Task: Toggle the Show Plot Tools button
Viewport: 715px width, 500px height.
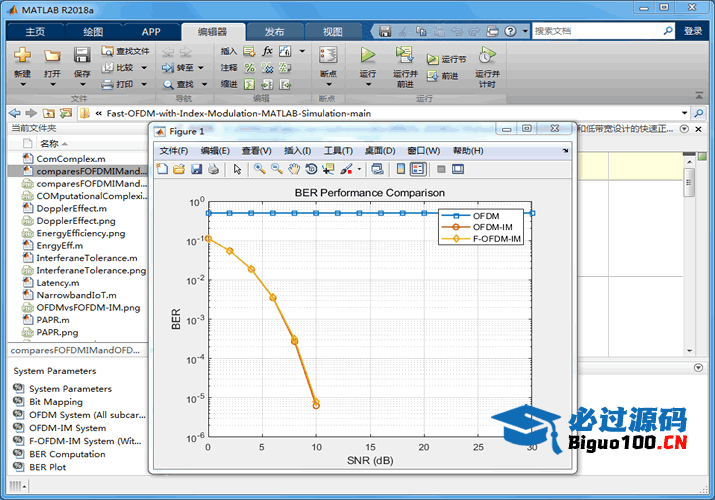Action: (457, 169)
